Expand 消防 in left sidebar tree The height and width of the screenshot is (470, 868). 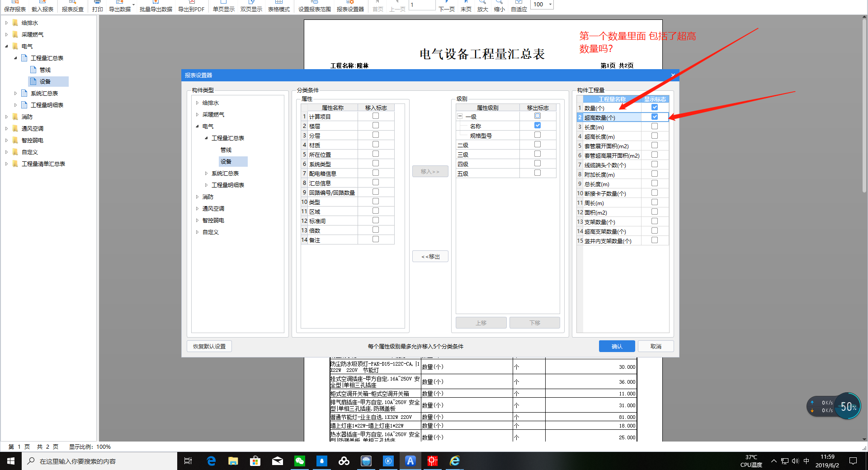coord(6,117)
